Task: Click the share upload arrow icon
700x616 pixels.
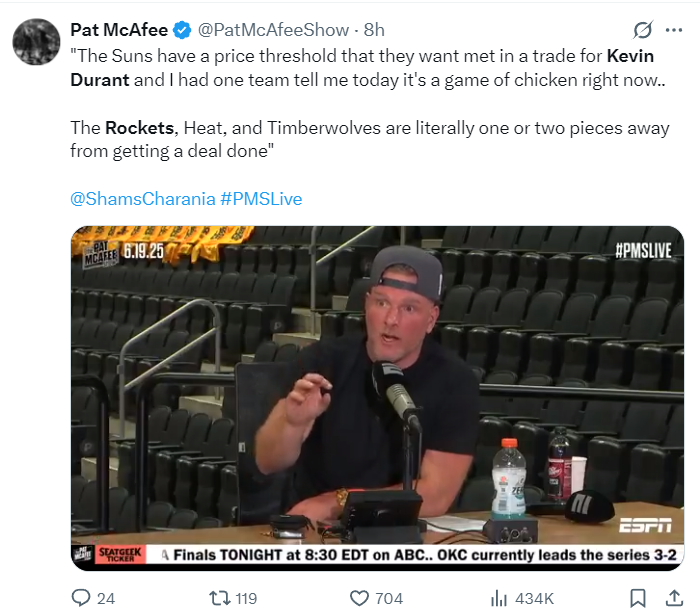Action: click(675, 598)
